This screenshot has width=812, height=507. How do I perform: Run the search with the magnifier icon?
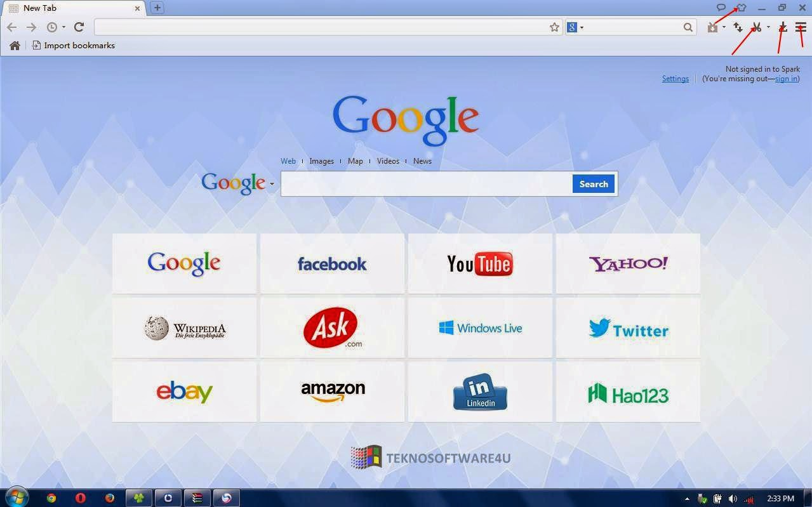tap(688, 27)
